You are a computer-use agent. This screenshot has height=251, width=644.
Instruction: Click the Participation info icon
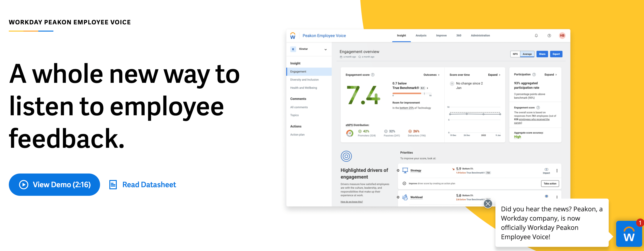(534, 75)
